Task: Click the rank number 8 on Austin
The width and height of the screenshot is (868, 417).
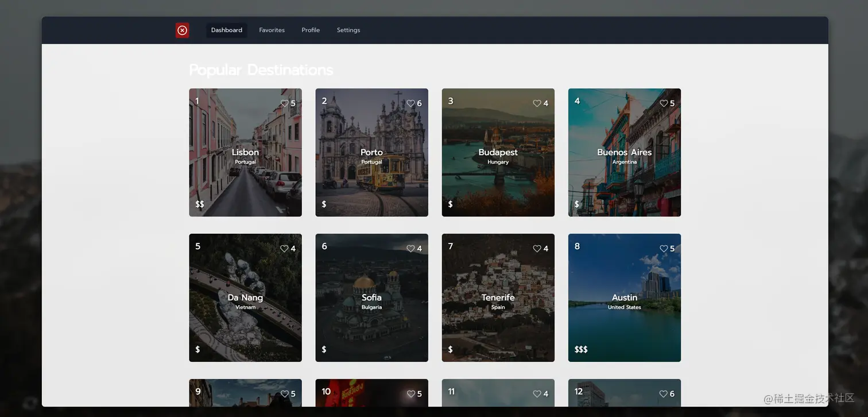Action: click(x=577, y=246)
